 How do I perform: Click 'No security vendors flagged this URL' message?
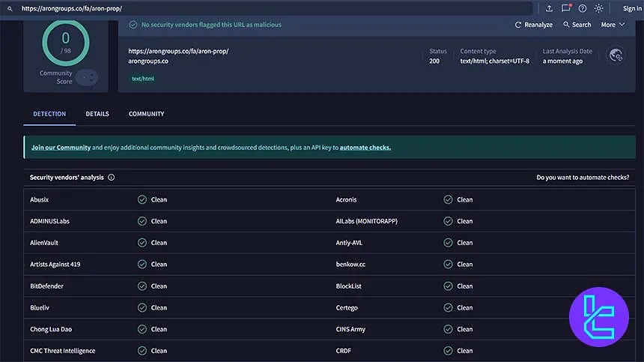[211, 25]
